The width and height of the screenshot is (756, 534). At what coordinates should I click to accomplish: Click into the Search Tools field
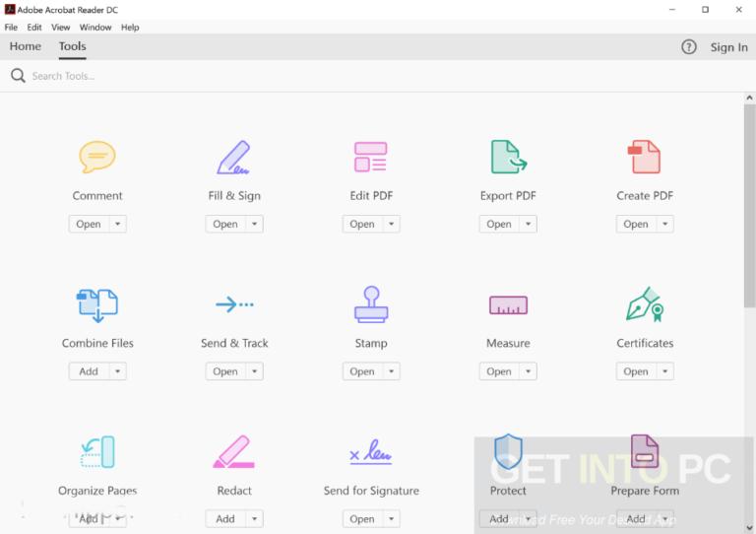pos(376,76)
